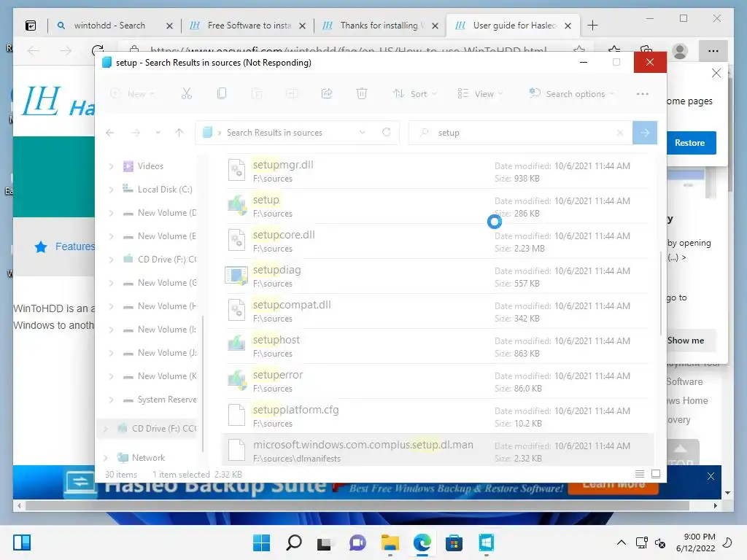747x560 pixels.
Task: Open Edge tab actions menu icon
Action: pyautogui.click(x=31, y=26)
